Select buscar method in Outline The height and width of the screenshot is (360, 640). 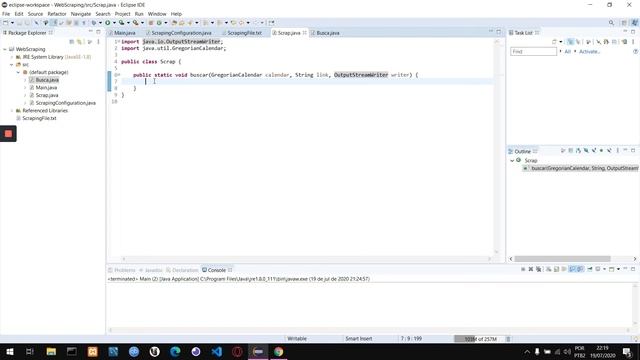point(581,168)
